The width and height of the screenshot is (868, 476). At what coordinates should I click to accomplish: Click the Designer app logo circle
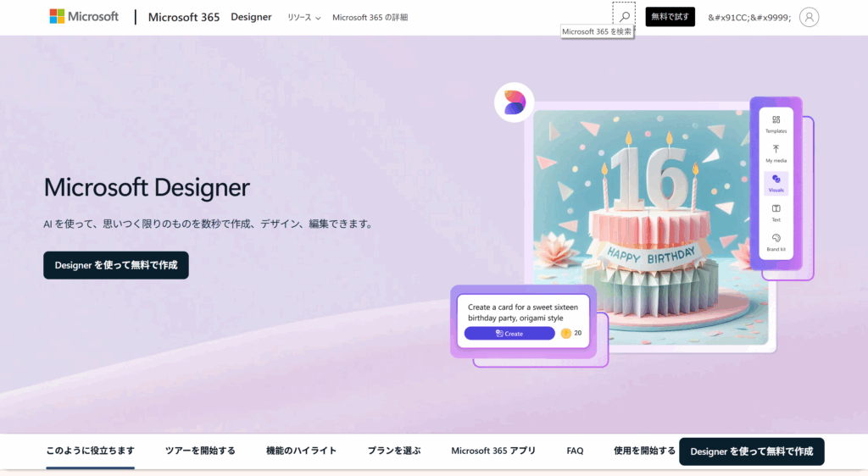515,102
